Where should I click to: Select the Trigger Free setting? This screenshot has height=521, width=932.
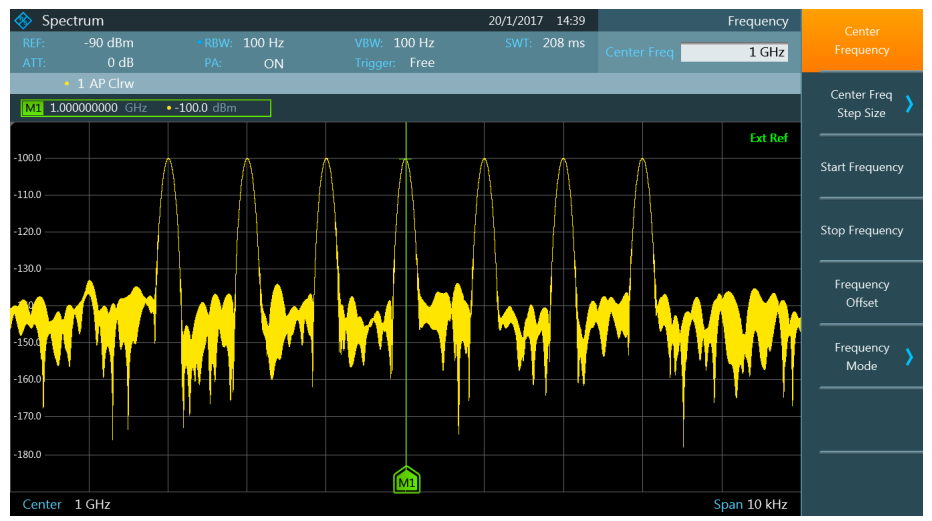coord(421,63)
